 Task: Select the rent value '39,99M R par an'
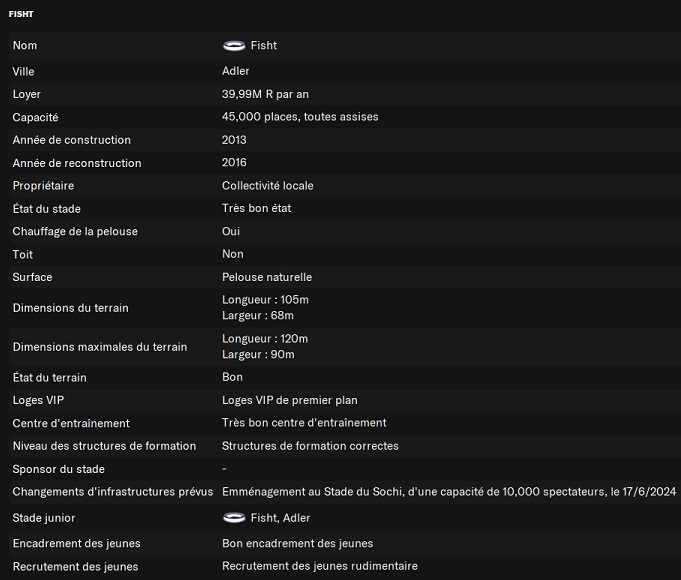pyautogui.click(x=265, y=94)
